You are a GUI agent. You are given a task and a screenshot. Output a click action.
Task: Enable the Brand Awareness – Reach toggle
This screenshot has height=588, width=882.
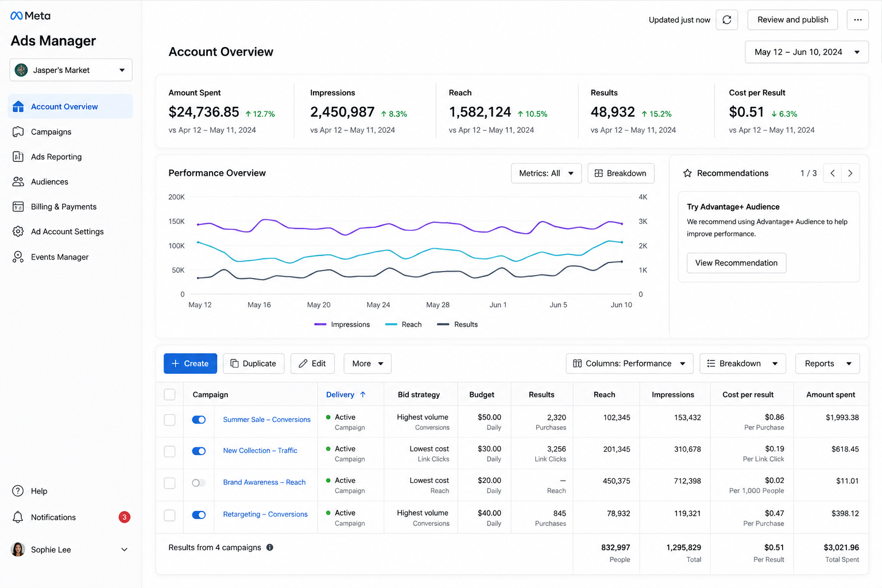(199, 483)
